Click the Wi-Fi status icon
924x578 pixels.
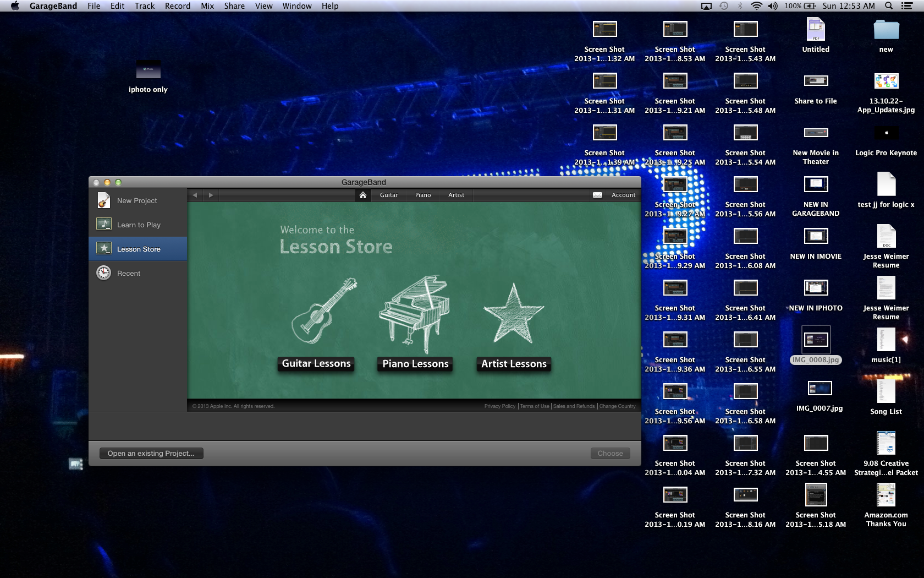click(x=757, y=6)
